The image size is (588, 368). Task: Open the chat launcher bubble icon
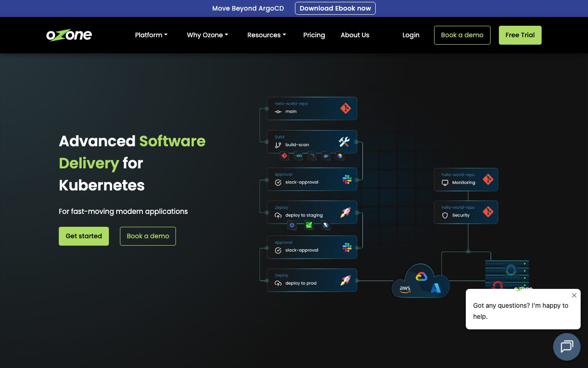[567, 346]
